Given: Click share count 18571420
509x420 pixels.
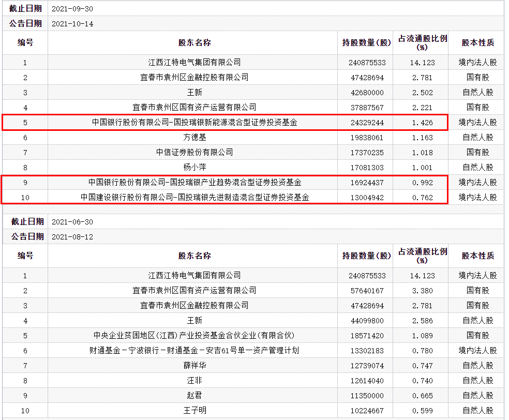Looking at the screenshot, I should coord(367,336).
